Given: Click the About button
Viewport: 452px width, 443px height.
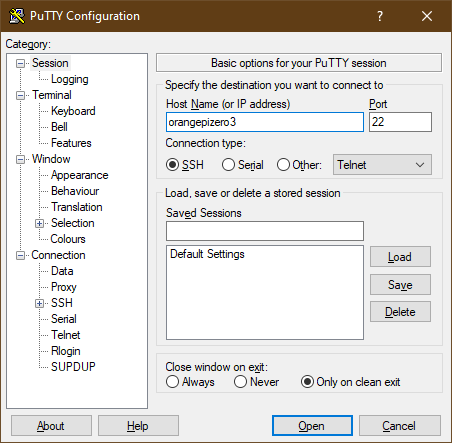Looking at the screenshot, I should pyautogui.click(x=51, y=426).
